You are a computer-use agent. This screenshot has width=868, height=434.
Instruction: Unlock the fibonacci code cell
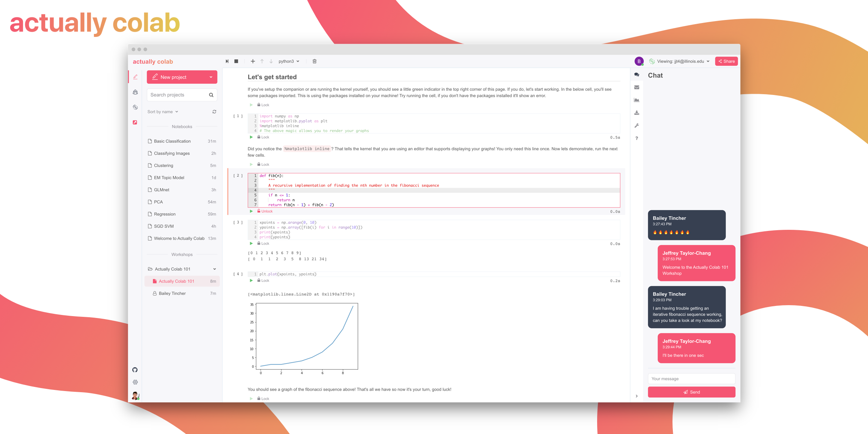[x=265, y=211]
